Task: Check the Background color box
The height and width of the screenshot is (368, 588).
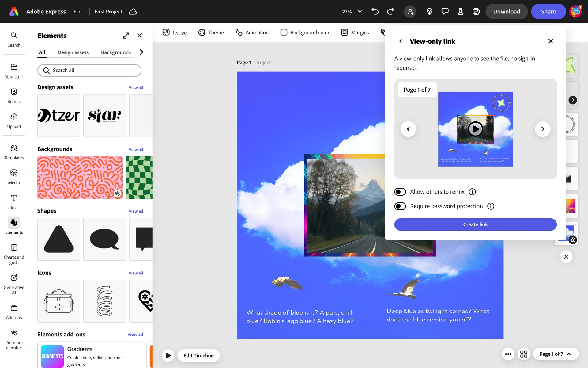Action: (284, 33)
